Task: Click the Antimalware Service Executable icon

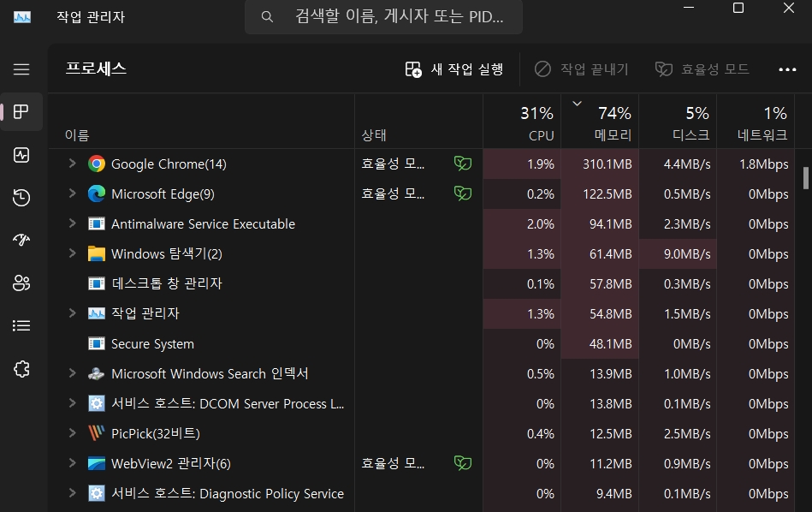Action: tap(97, 223)
